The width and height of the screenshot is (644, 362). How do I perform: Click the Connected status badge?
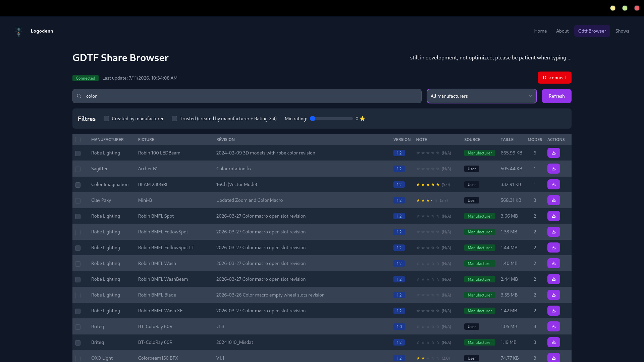coord(86,78)
